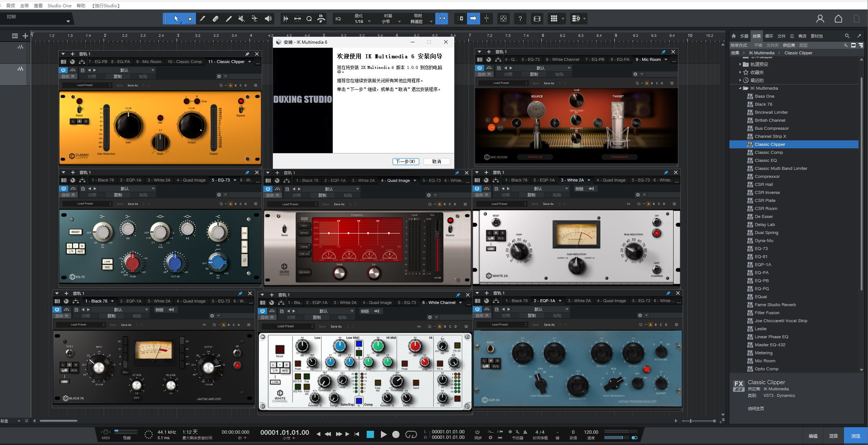Select the Mute tool icon
This screenshot has width=868, height=445.
click(242, 19)
